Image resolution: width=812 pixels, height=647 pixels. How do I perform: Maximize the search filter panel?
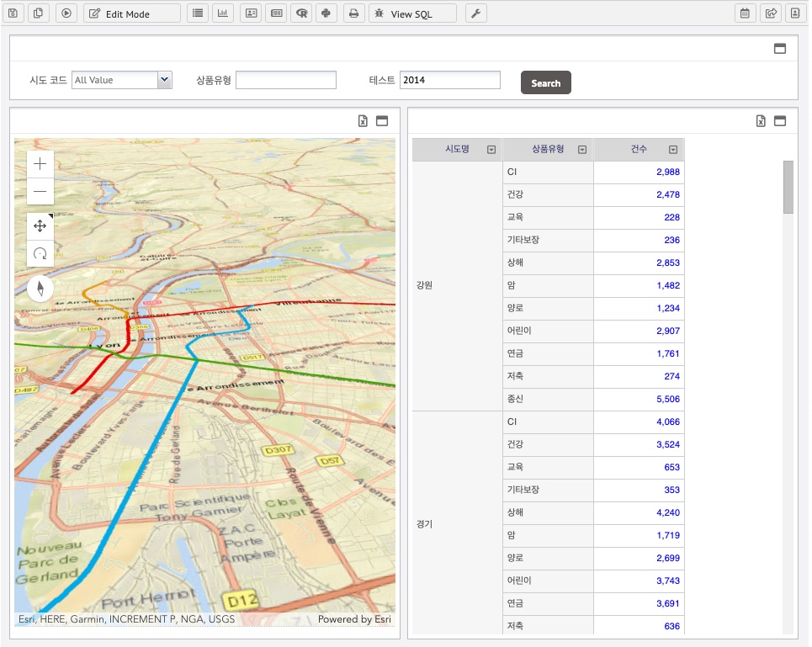780,49
